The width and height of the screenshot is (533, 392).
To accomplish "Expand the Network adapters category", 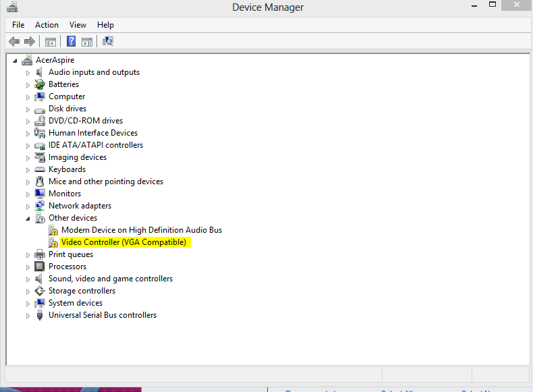I will 28,206.
